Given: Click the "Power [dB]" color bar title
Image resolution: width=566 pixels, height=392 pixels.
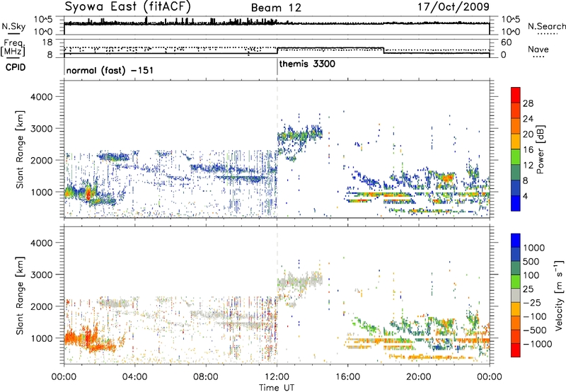Looking at the screenshot, I should pyautogui.click(x=540, y=149).
